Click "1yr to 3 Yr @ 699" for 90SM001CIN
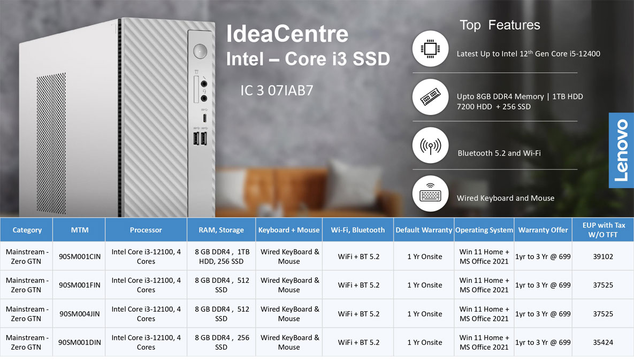This screenshot has height=364, width=634. point(543,257)
